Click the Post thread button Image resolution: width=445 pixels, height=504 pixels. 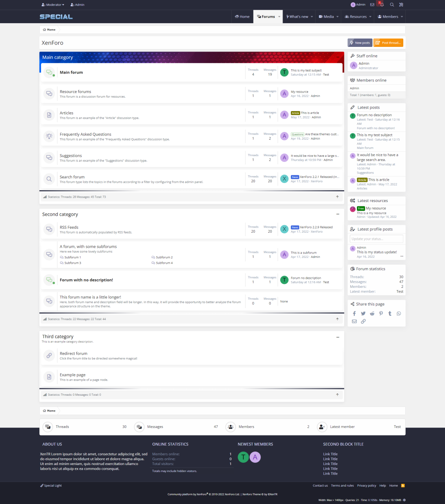coord(388,43)
